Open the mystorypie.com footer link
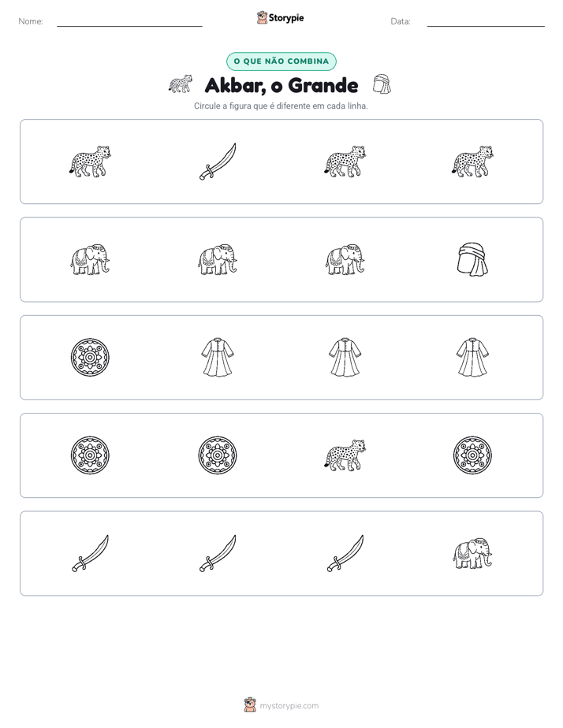 289,706
